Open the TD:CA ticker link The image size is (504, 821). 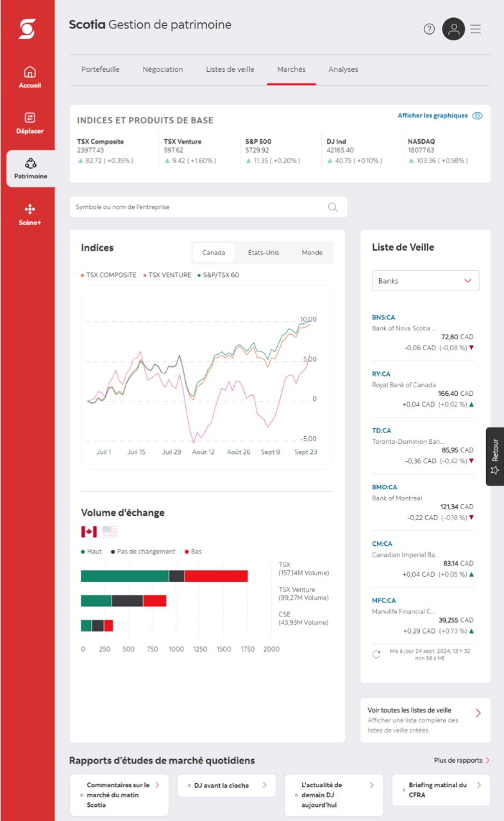(x=382, y=430)
